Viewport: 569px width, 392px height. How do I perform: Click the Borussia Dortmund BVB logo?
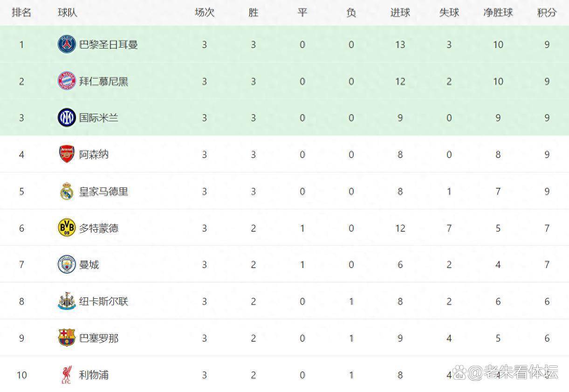67,228
